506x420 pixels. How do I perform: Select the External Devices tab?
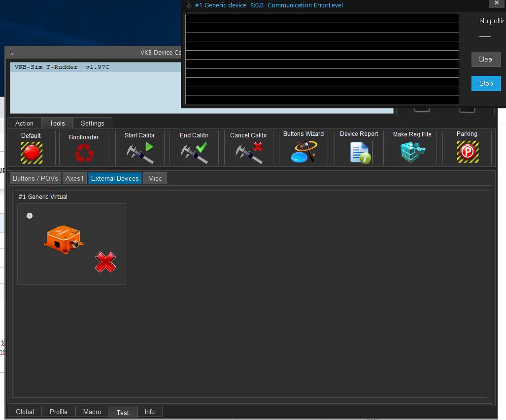pos(115,178)
